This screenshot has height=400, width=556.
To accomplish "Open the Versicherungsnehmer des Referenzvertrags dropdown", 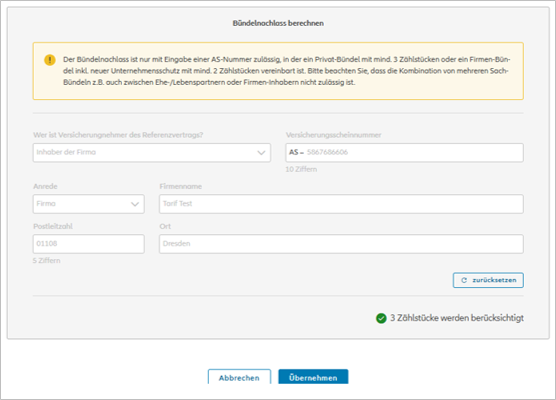I will tap(152, 153).
